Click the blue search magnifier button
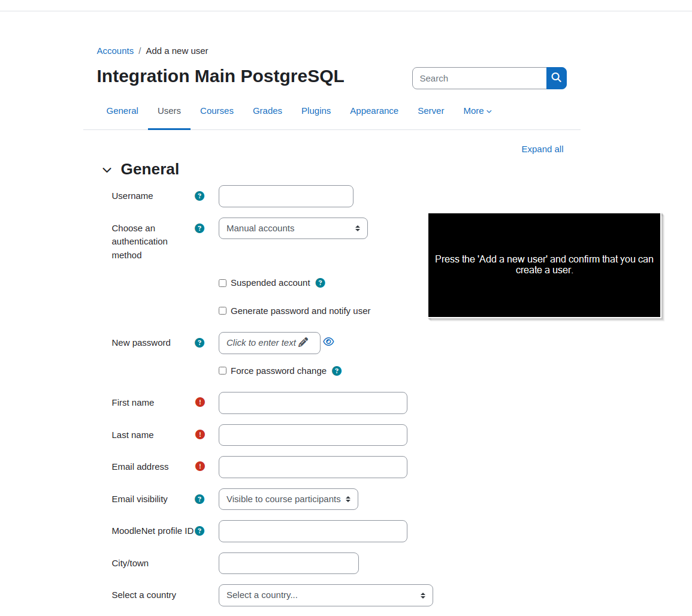Viewport: 692px width, 616px height. pyautogui.click(x=556, y=78)
